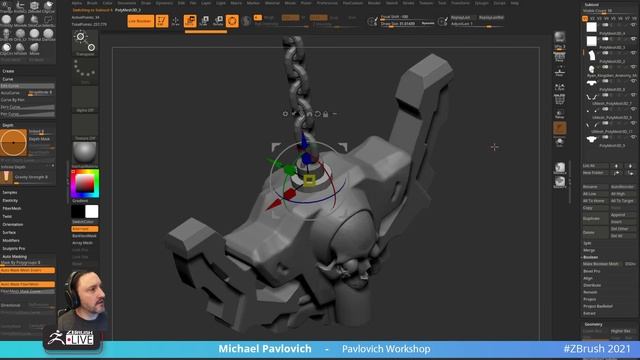Toggle Persp perspective view
Image resolution: width=640 pixels, height=360 pixels.
(560, 57)
